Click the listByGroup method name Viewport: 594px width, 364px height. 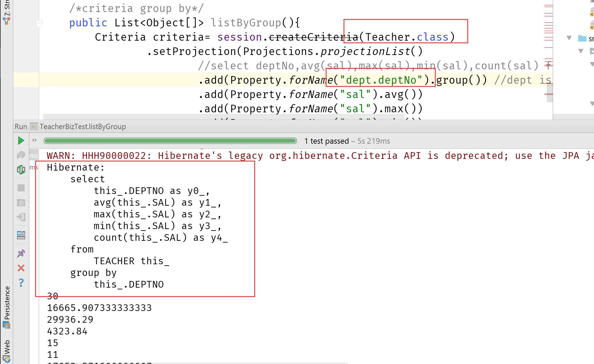(246, 23)
